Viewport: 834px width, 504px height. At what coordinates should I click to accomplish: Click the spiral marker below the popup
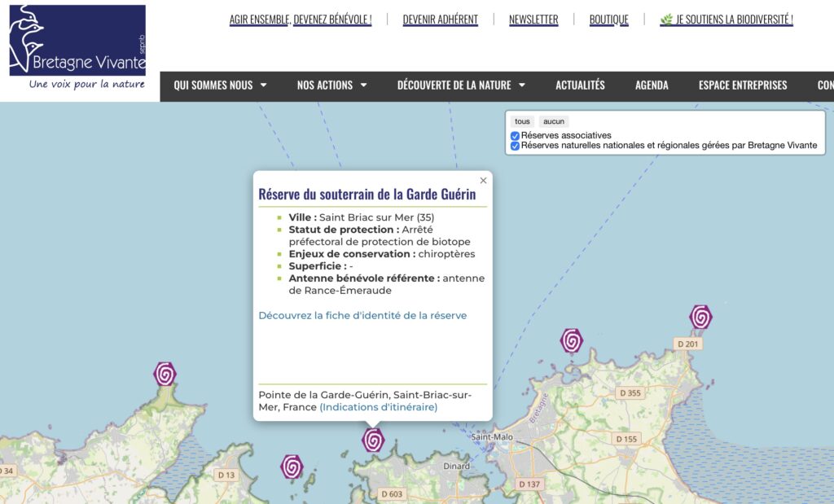[373, 440]
